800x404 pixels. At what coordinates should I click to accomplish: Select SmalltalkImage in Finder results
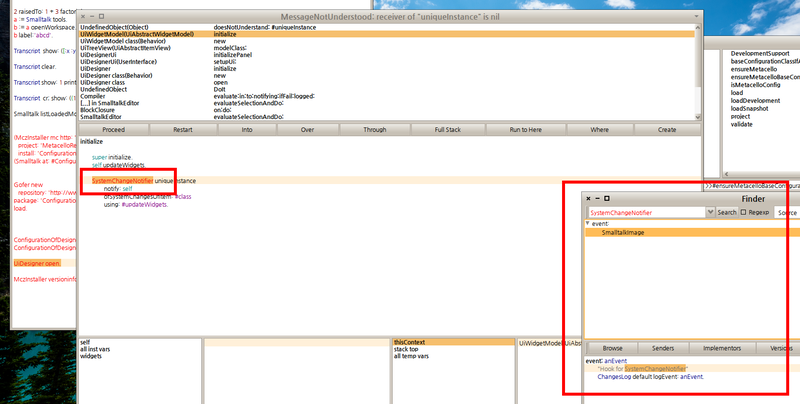click(622, 233)
